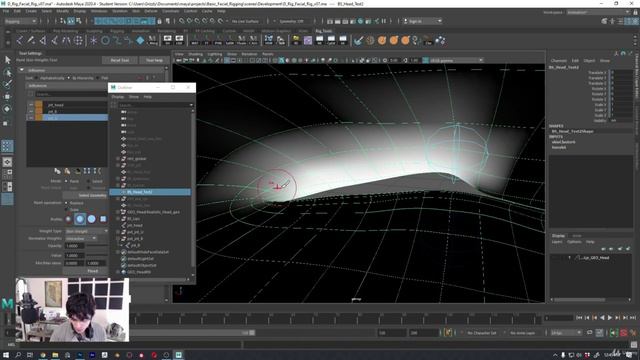Image resolution: width=640 pixels, height=360 pixels.
Task: Click the yellow folder shelf icon
Action: 296,40
